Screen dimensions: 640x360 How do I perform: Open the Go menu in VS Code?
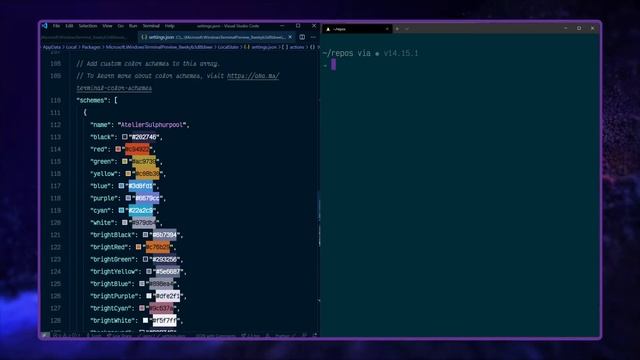[121, 26]
